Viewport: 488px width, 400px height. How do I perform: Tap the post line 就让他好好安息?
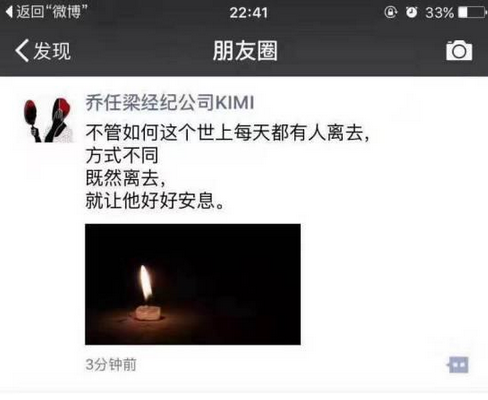(x=155, y=201)
